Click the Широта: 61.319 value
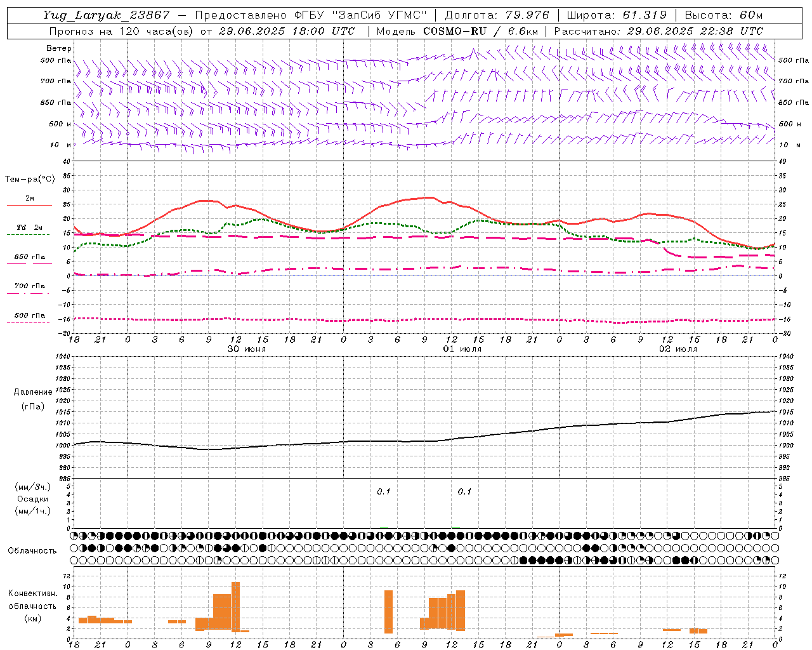 (x=617, y=15)
